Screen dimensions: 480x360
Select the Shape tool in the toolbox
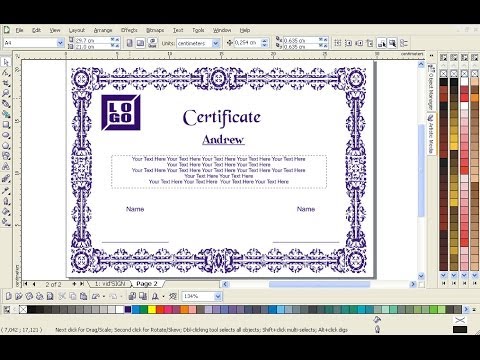pyautogui.click(x=6, y=73)
